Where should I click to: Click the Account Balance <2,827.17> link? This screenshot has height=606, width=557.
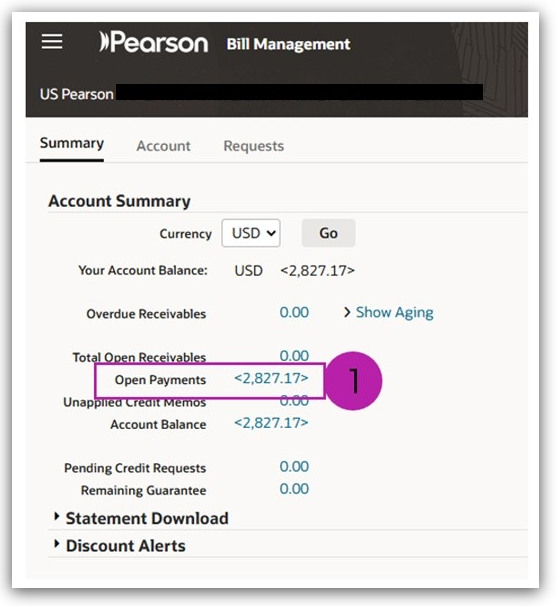[271, 423]
